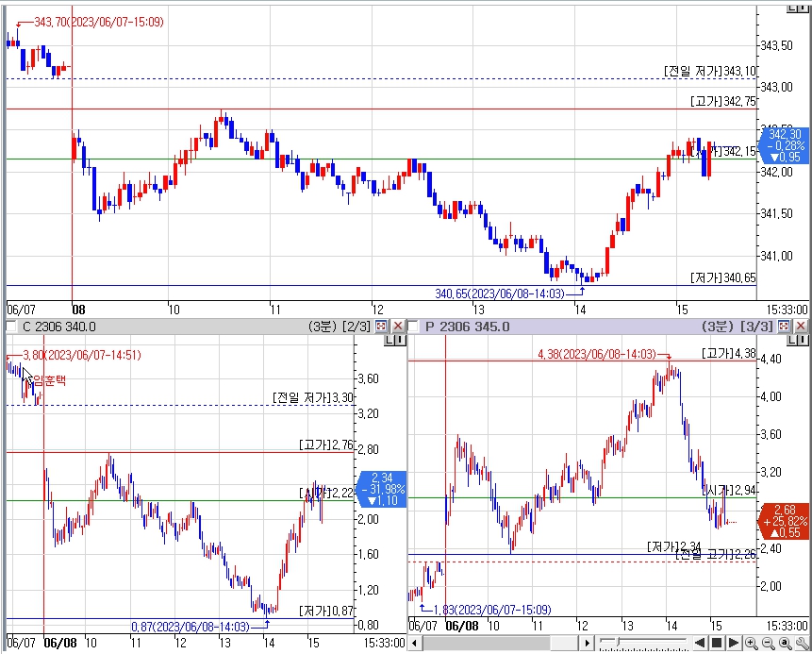Image resolution: width=812 pixels, height=654 pixels.
Task: Click the scrollbar right arrow below P chart
Action: coord(587,643)
